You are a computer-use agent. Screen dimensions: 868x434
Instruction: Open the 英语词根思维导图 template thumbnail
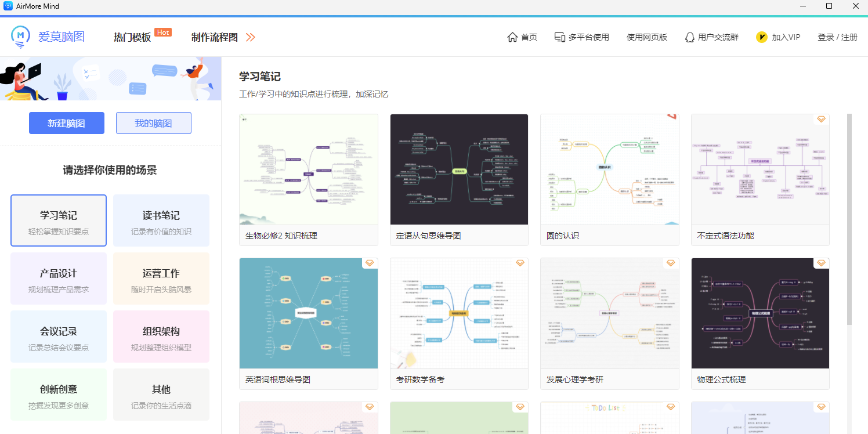tap(308, 313)
